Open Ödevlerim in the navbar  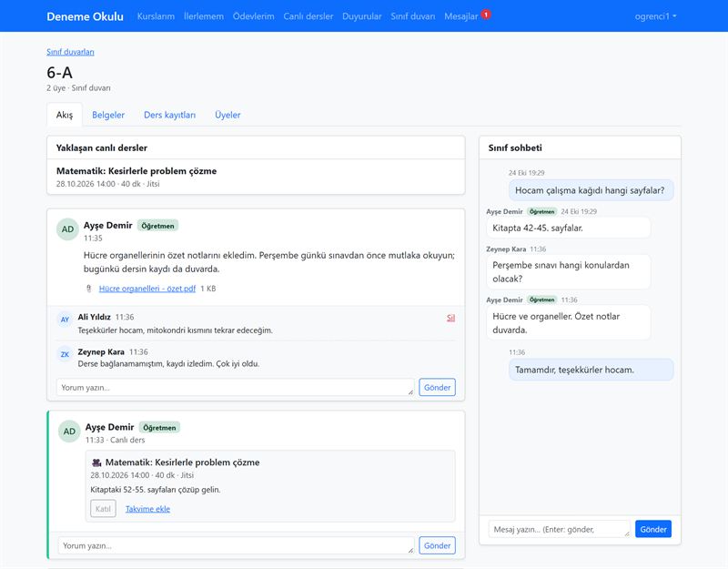(254, 16)
